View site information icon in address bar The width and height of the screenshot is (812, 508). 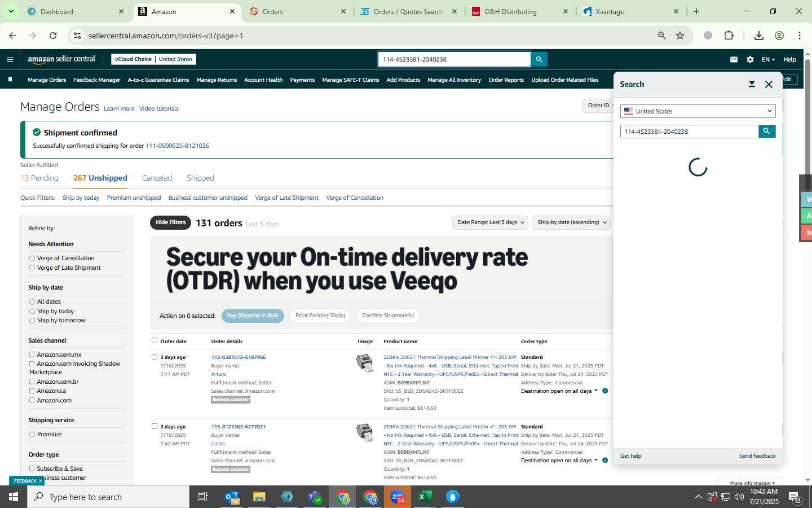point(77,36)
